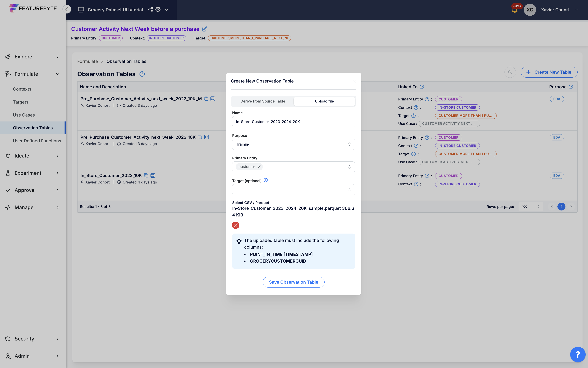Select Observation Tables in the sidebar
This screenshot has width=588, height=368.
pos(33,128)
